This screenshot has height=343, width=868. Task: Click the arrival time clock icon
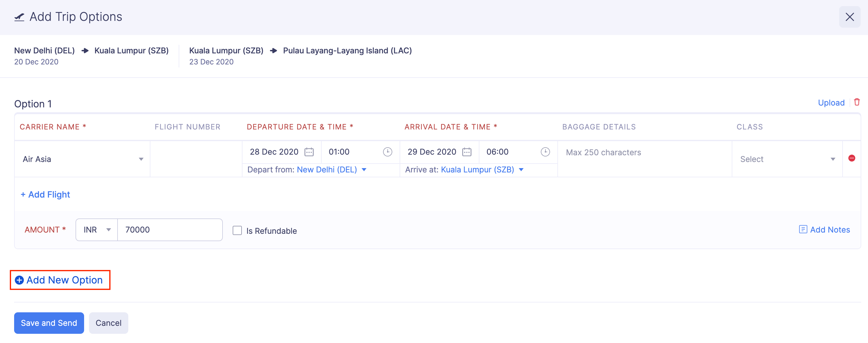point(545,152)
